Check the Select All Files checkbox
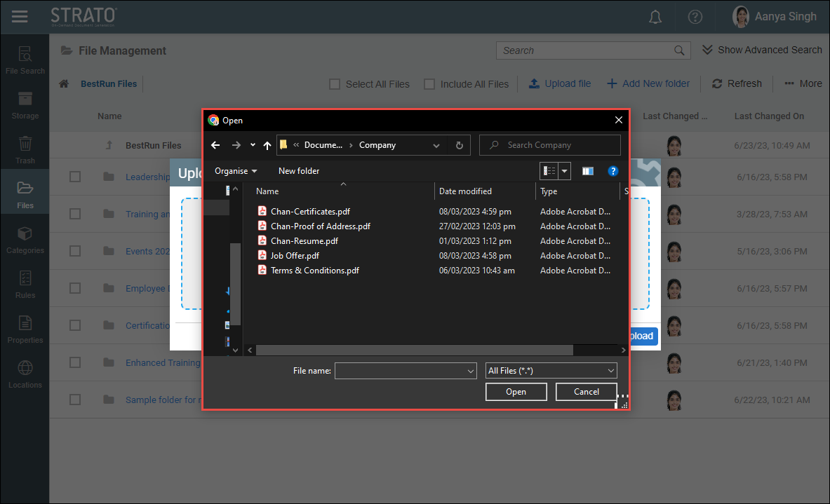Viewport: 830px width, 504px height. point(335,84)
